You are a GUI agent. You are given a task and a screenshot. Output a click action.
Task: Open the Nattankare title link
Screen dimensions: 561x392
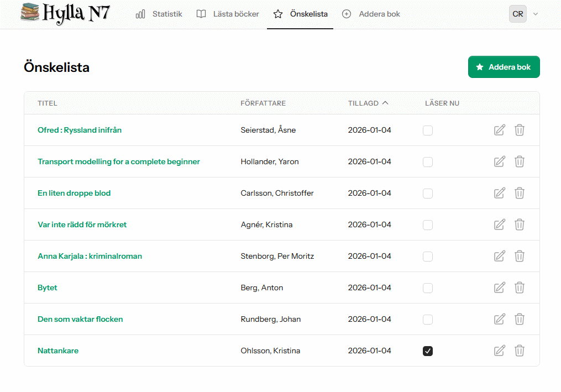pyautogui.click(x=58, y=351)
